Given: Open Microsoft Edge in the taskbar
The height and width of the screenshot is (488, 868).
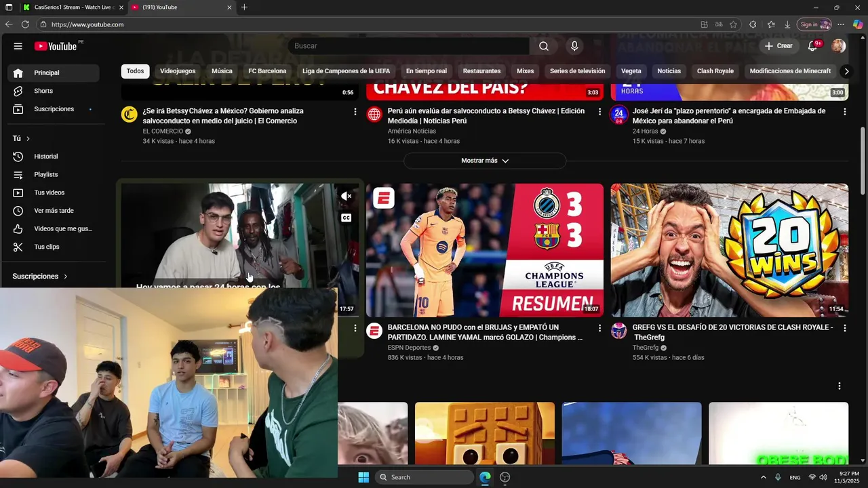Looking at the screenshot, I should (485, 477).
